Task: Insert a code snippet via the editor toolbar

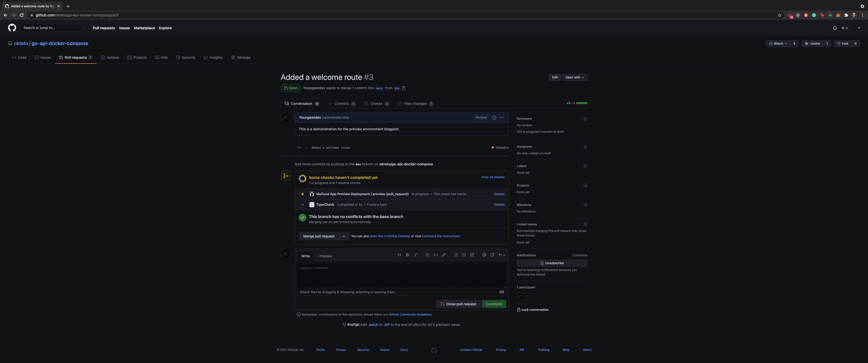Action: (436, 255)
